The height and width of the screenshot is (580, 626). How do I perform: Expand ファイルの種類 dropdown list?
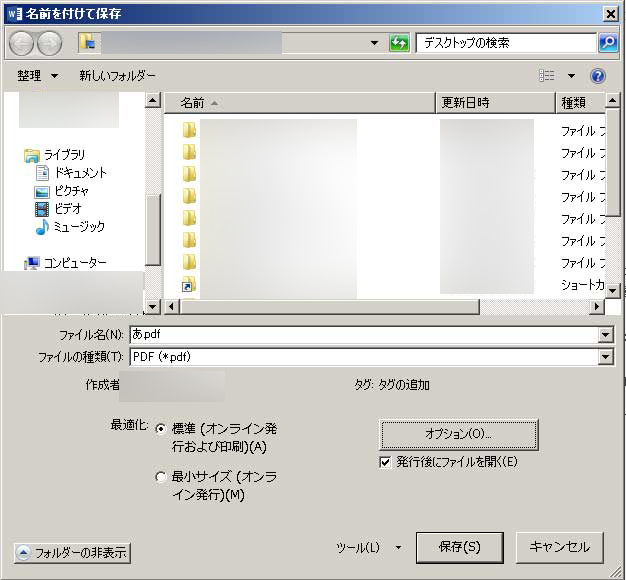605,357
